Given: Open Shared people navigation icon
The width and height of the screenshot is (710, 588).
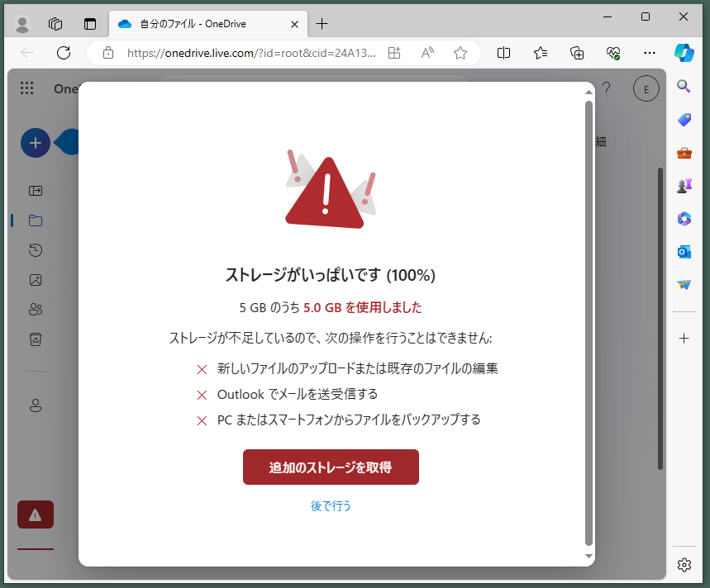Looking at the screenshot, I should pos(36,310).
